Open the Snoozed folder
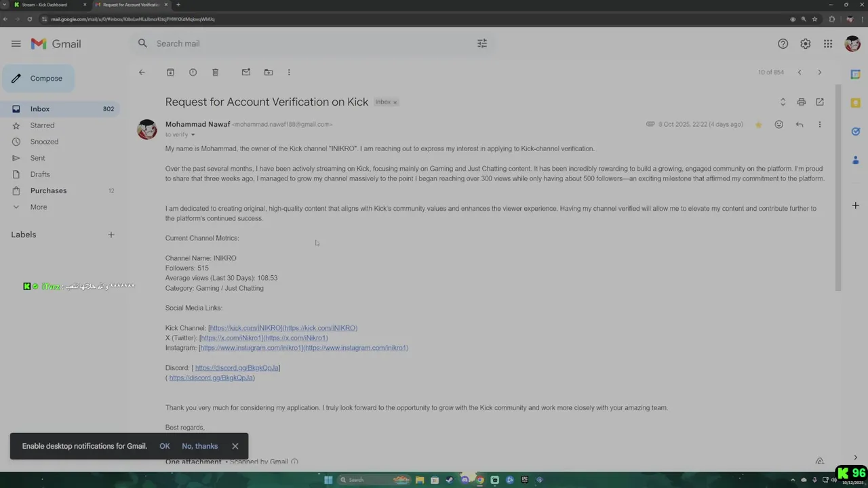The height and width of the screenshot is (488, 868). click(x=60, y=142)
